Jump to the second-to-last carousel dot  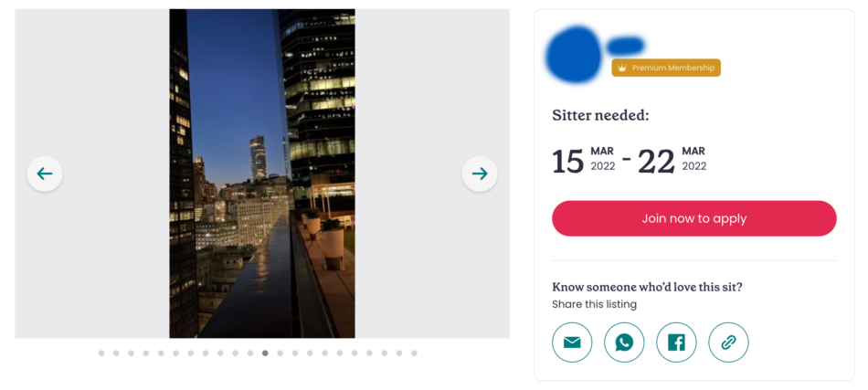[x=399, y=353]
